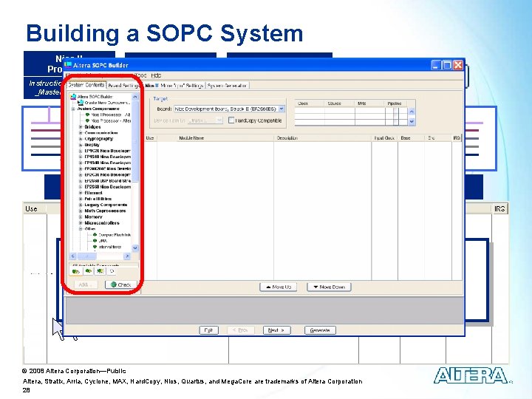532x399 pixels.
Task: Expand the Memory tree node
Action: 81,216
